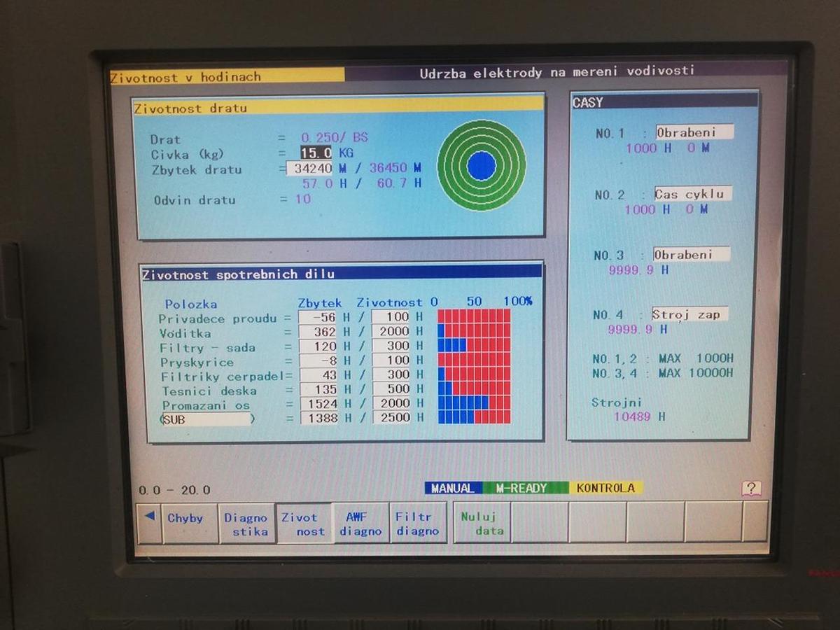Click the SUB life progress bar

pyautogui.click(x=474, y=417)
